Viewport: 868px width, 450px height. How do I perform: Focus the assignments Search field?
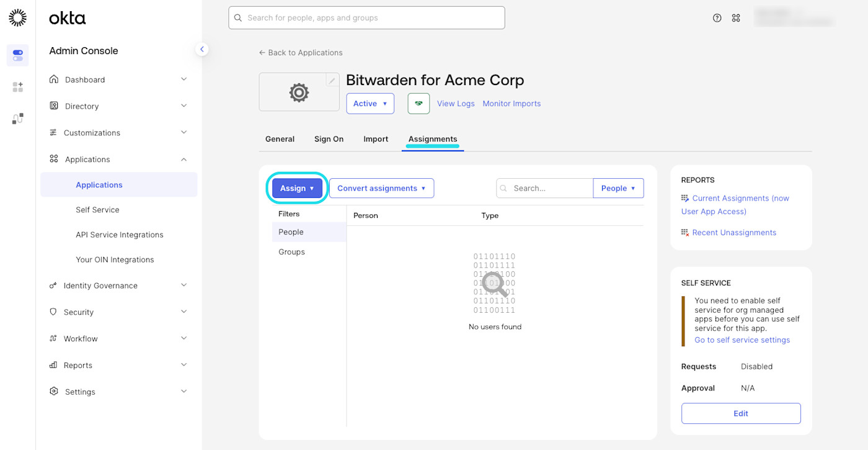coord(544,188)
